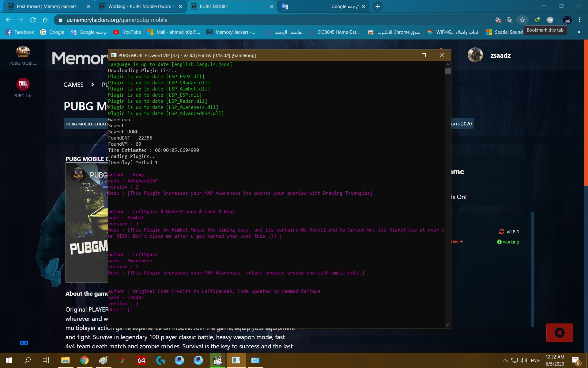Viewport: 588px width, 368px height.
Task: Open File Explorer from the taskbar
Action: coord(66,360)
